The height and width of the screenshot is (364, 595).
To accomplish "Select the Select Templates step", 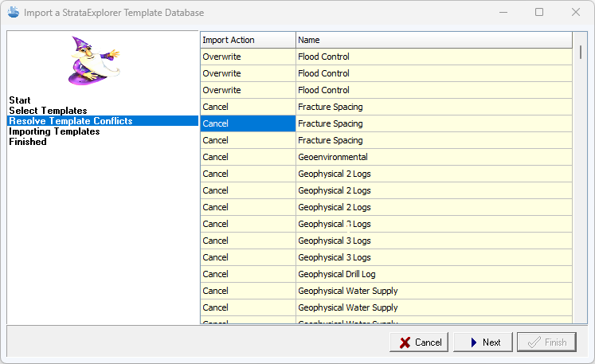I will [x=48, y=111].
